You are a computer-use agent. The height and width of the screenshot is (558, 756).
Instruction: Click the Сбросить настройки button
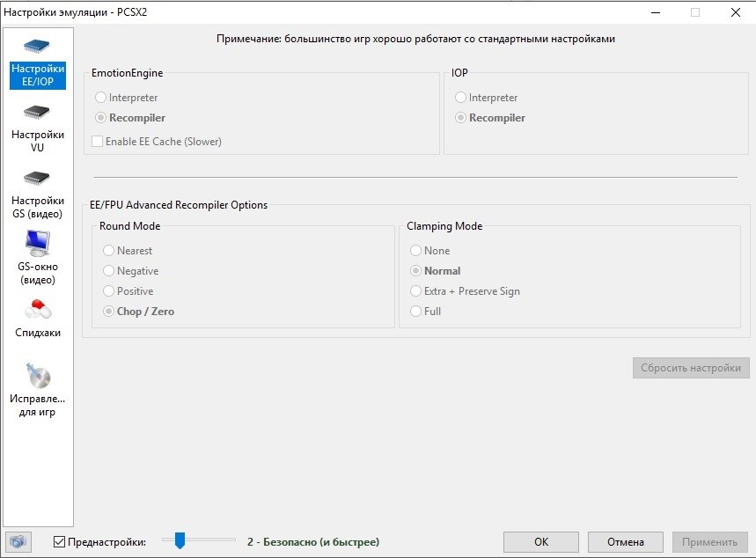(691, 368)
